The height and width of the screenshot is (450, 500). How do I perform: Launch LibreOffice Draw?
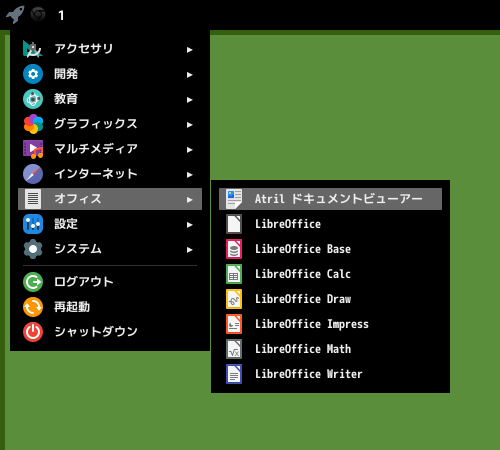pos(330,299)
